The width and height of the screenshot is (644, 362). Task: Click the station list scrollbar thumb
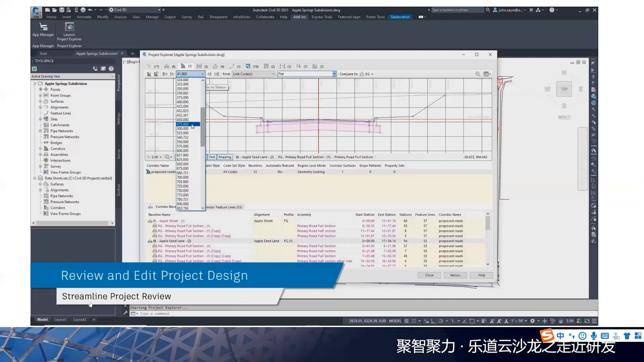click(202, 127)
